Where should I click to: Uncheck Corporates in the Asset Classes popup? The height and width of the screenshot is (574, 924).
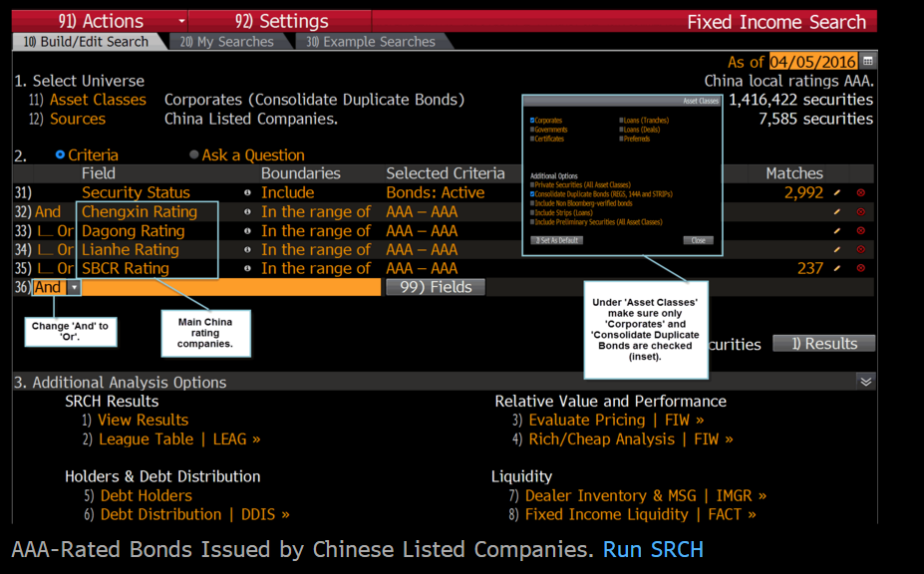[532, 121]
